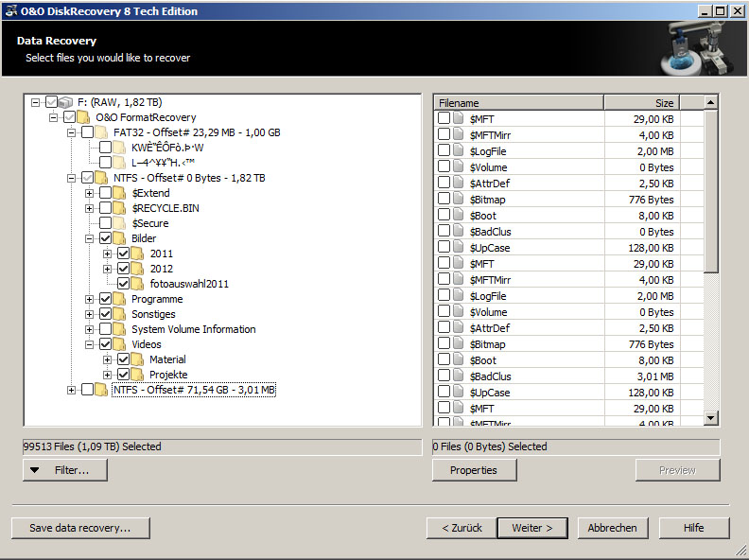The image size is (749, 560).
Task: Select the $BadClus 0 Bytes row
Action: 568,231
